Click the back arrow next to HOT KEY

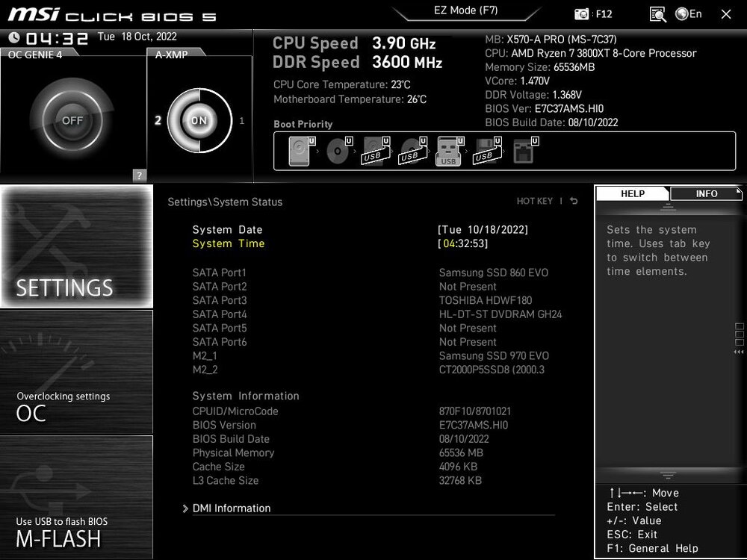point(574,201)
